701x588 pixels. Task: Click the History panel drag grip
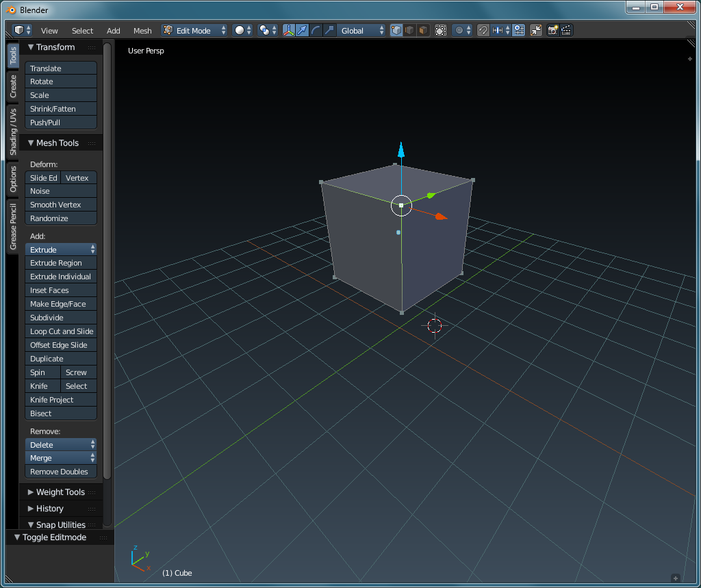click(x=92, y=509)
